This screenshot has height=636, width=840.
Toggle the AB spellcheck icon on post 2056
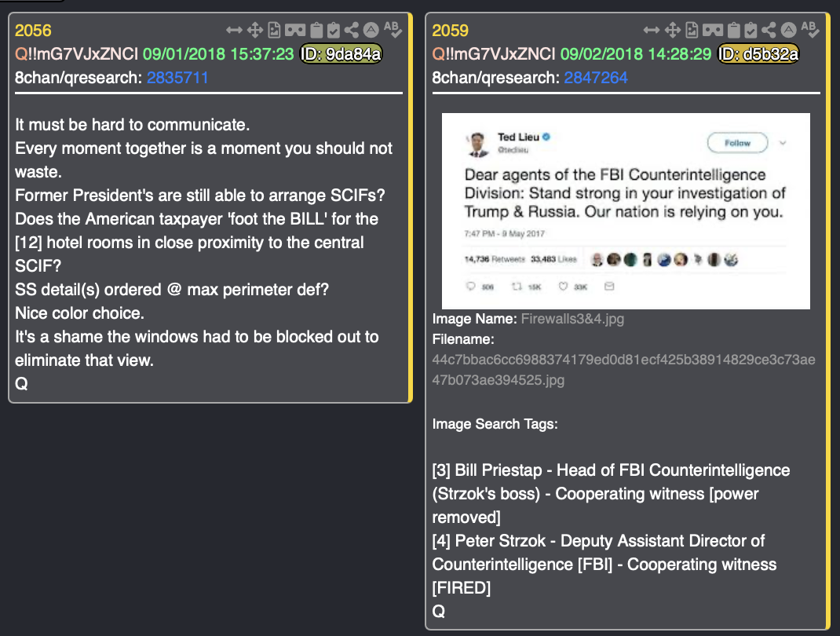click(x=393, y=30)
